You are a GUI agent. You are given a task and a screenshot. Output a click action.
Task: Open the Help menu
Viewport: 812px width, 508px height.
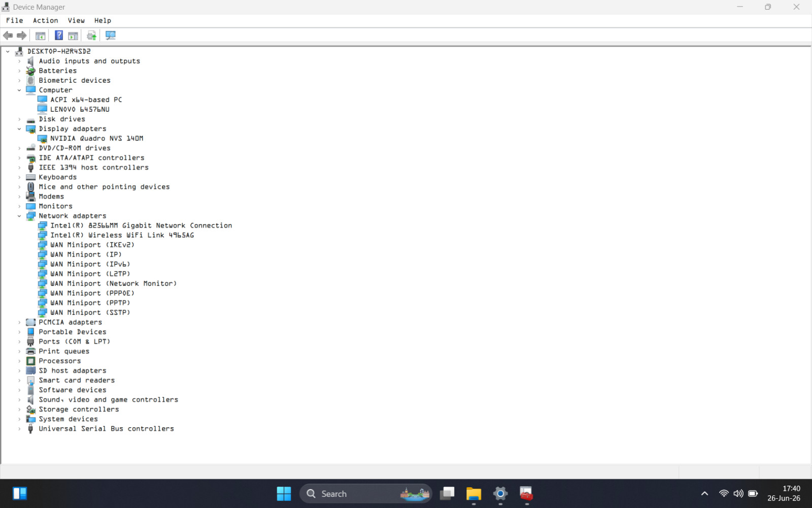click(103, 20)
